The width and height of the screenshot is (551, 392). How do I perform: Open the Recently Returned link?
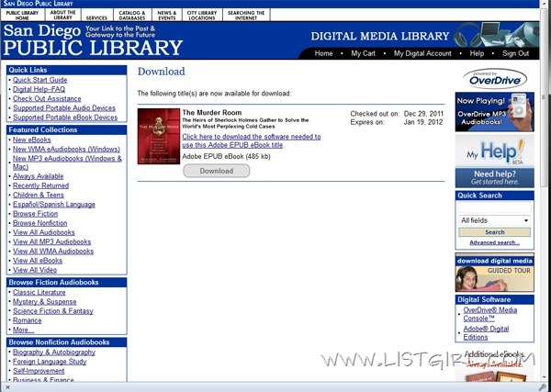pyautogui.click(x=40, y=185)
